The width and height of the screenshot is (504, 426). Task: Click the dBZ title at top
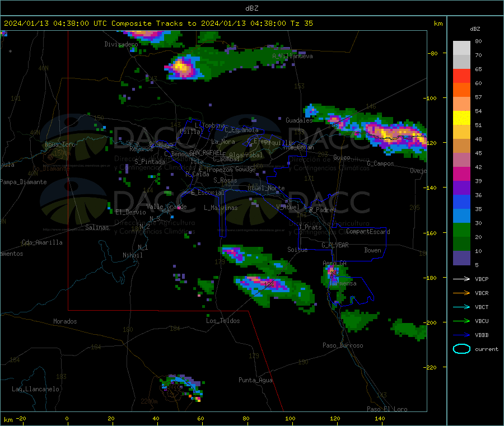click(x=251, y=8)
